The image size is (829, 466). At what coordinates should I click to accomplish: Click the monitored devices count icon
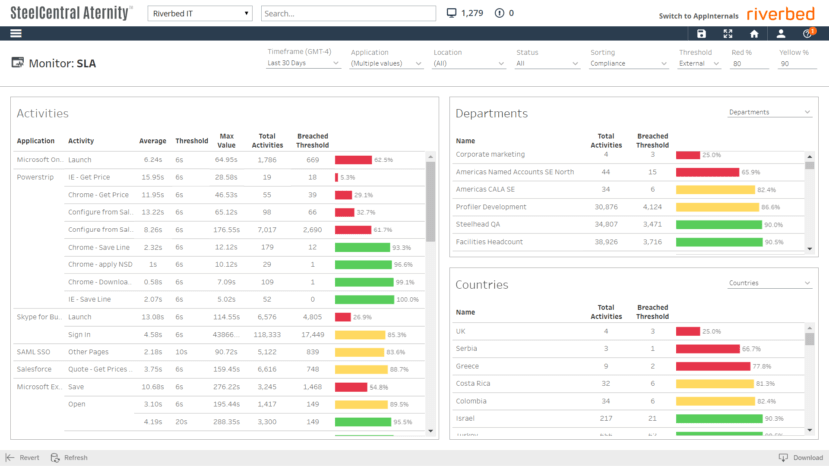452,13
